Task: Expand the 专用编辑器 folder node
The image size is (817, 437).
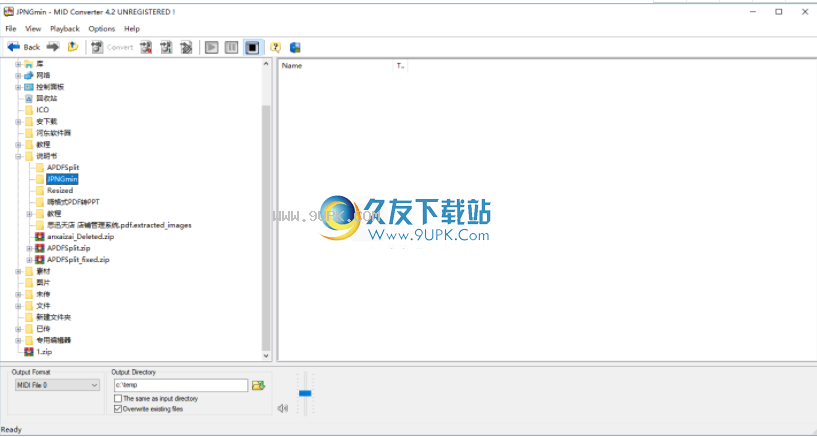Action: click(x=18, y=340)
